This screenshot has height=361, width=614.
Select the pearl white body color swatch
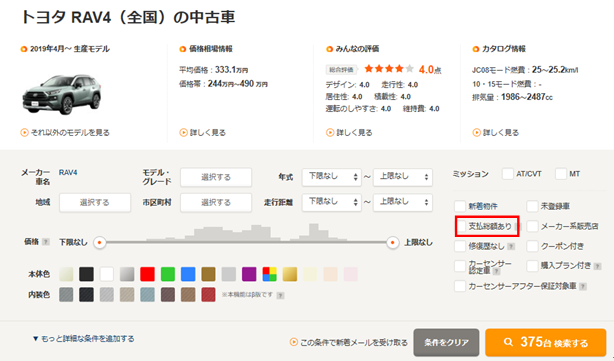pos(66,274)
